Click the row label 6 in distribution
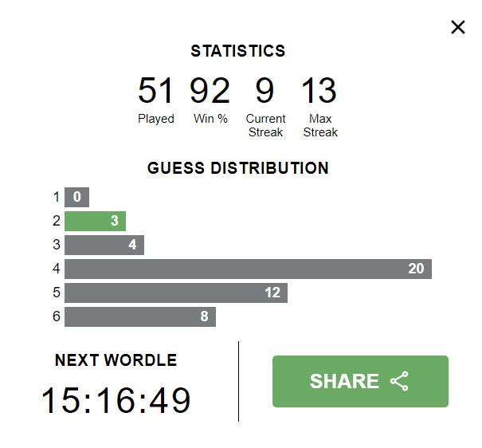This screenshot has width=482, height=448. [57, 316]
